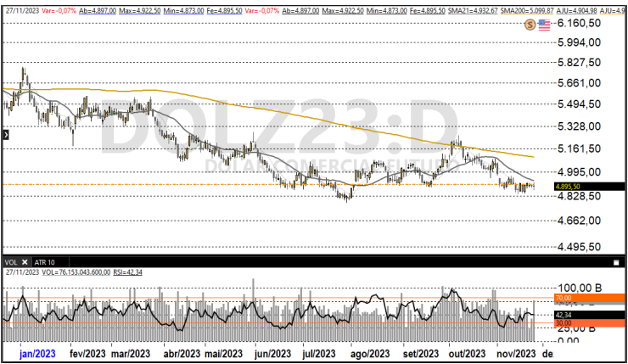Expand the left side panel arrow

tap(6, 135)
